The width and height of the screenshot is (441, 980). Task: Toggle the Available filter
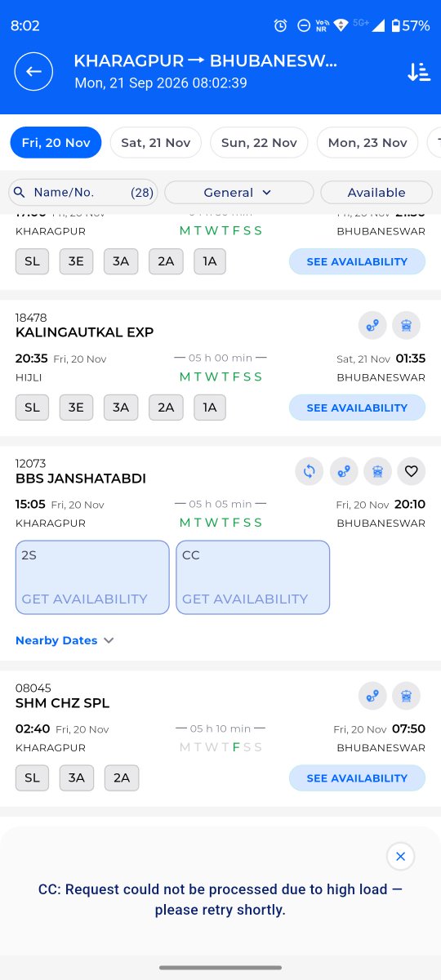pos(376,193)
